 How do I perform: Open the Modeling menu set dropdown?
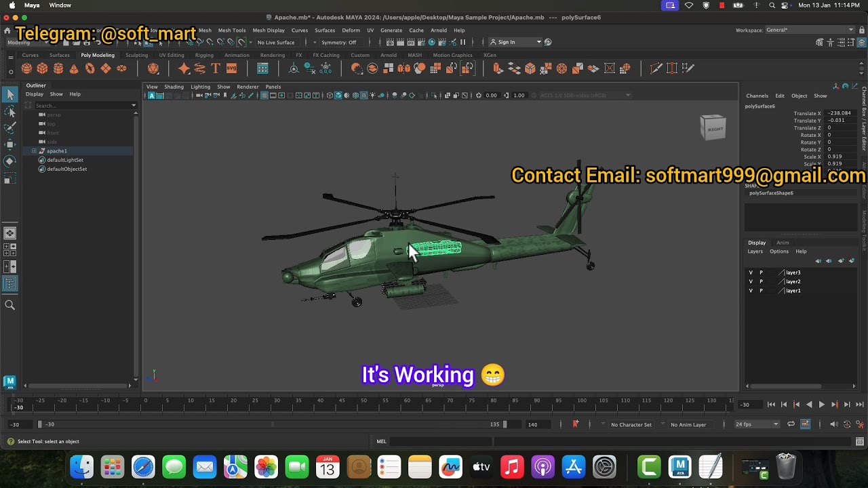(x=27, y=42)
